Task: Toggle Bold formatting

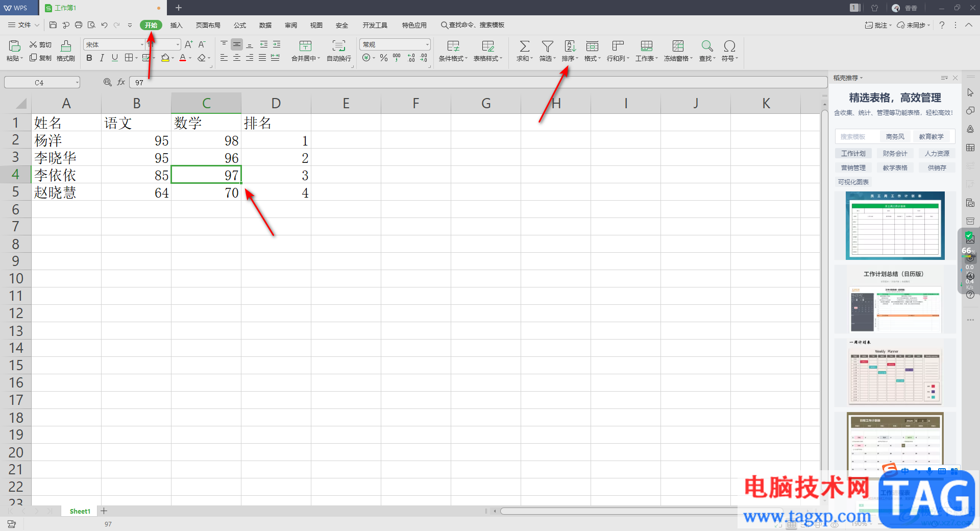Action: (89, 58)
